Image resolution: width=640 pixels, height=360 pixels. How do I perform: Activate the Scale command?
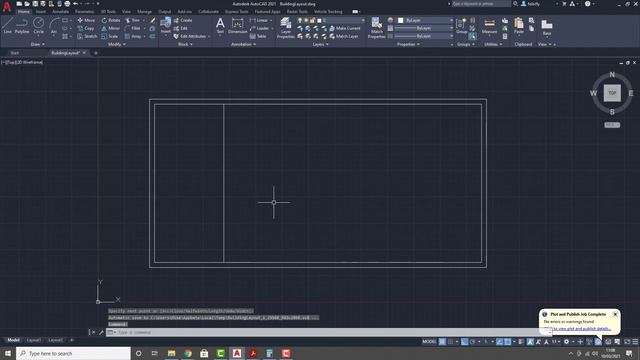(110, 36)
